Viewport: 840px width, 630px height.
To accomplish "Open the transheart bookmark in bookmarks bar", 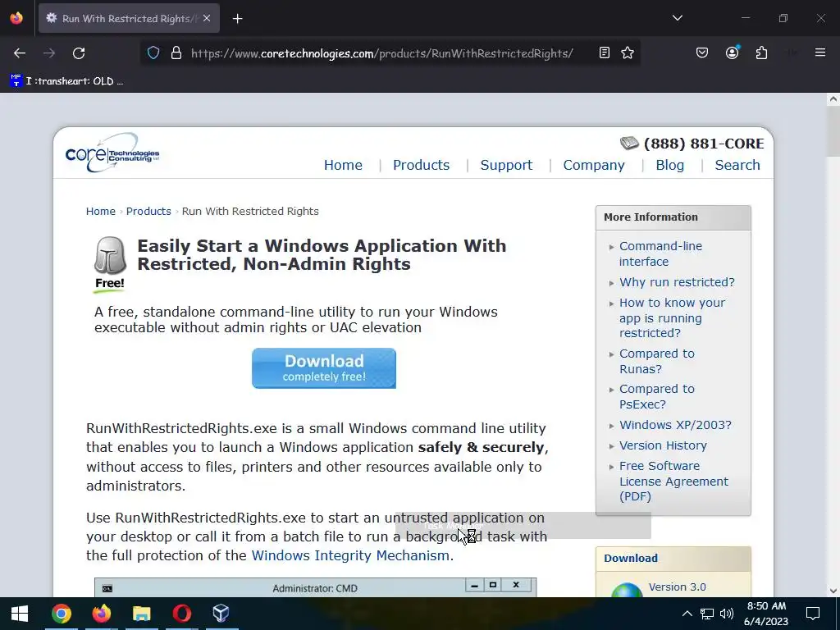I will [67, 81].
